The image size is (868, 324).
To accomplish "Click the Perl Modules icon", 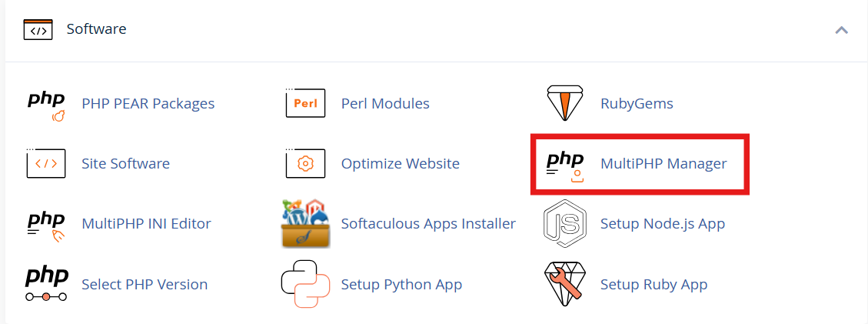I will [x=305, y=103].
